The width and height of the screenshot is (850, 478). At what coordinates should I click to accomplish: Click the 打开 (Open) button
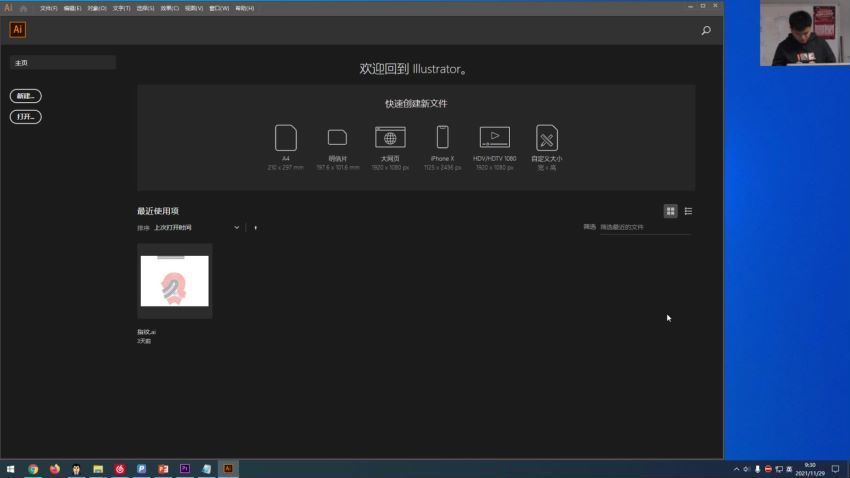click(25, 117)
